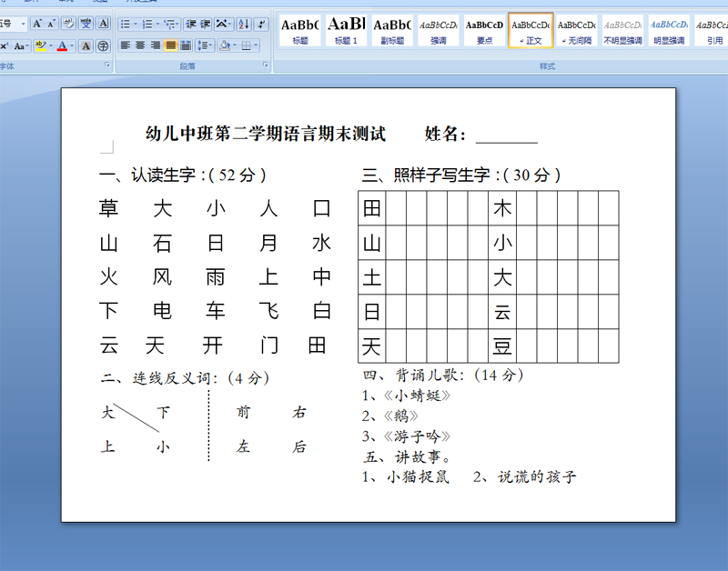The width and height of the screenshot is (728, 571).
Task: Apply Character Border (boxed A) icon
Action: [104, 24]
